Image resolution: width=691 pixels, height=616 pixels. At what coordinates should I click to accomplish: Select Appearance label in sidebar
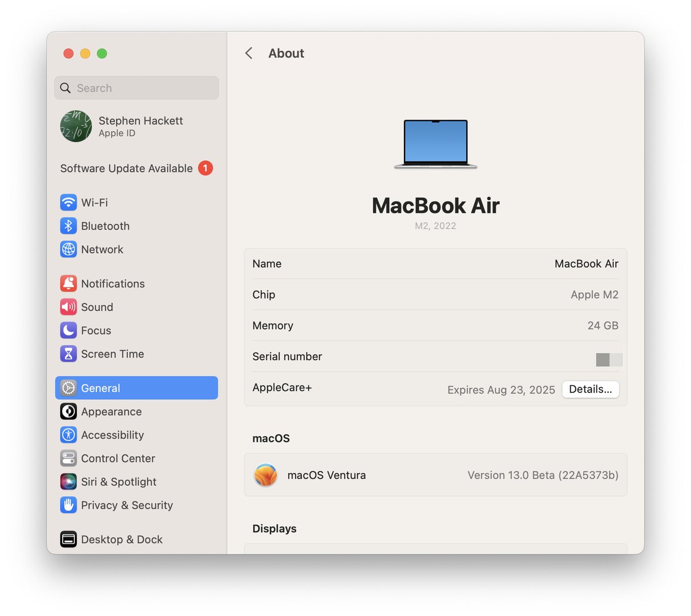coord(111,411)
